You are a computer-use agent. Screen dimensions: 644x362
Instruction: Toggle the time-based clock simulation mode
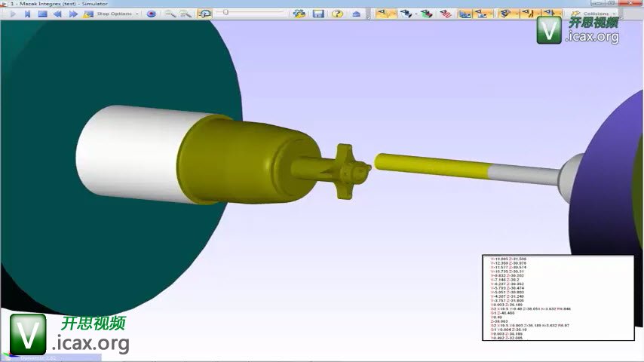204,14
